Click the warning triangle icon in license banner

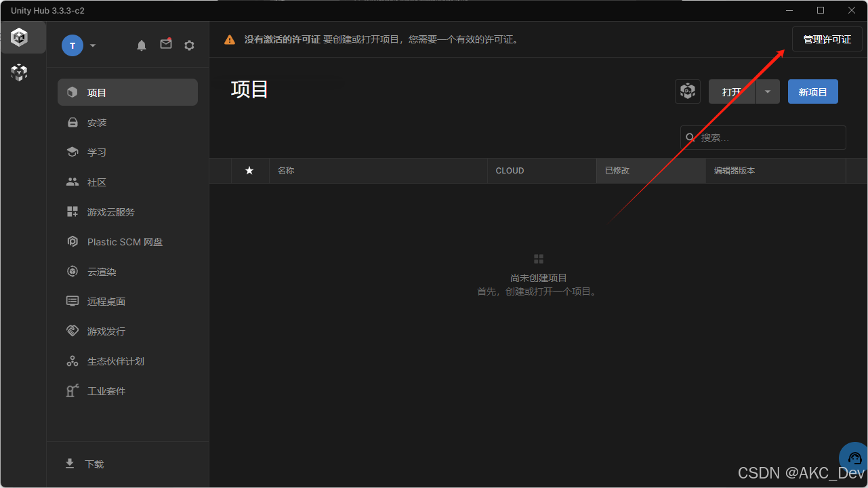[230, 40]
